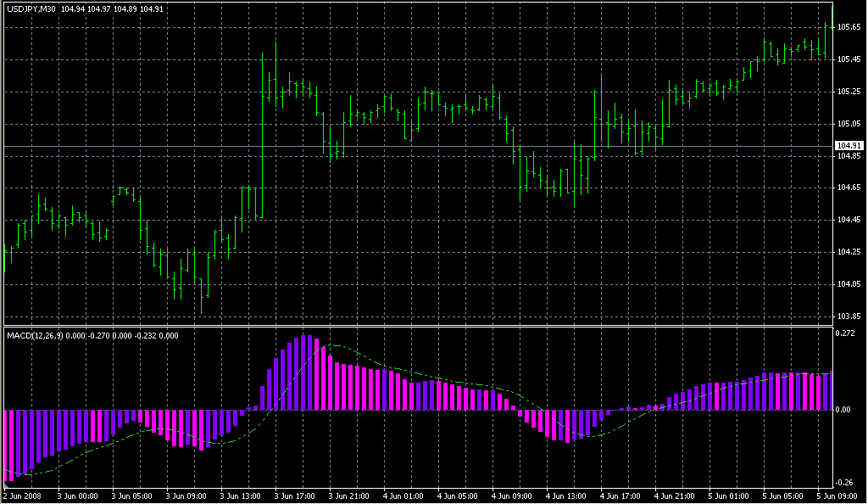The image size is (868, 504).
Task: Select the 4 Jun 13:00 time axis label
Action: tap(570, 496)
